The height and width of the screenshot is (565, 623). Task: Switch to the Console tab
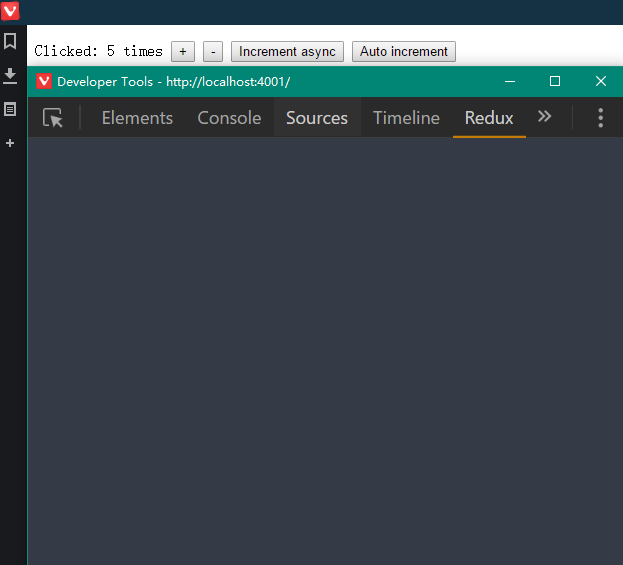point(229,118)
